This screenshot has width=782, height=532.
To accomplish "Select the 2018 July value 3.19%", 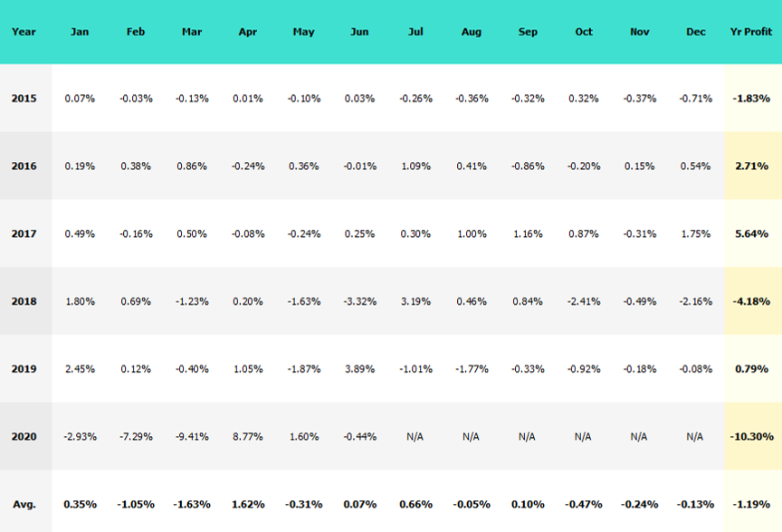I will tap(415, 301).
